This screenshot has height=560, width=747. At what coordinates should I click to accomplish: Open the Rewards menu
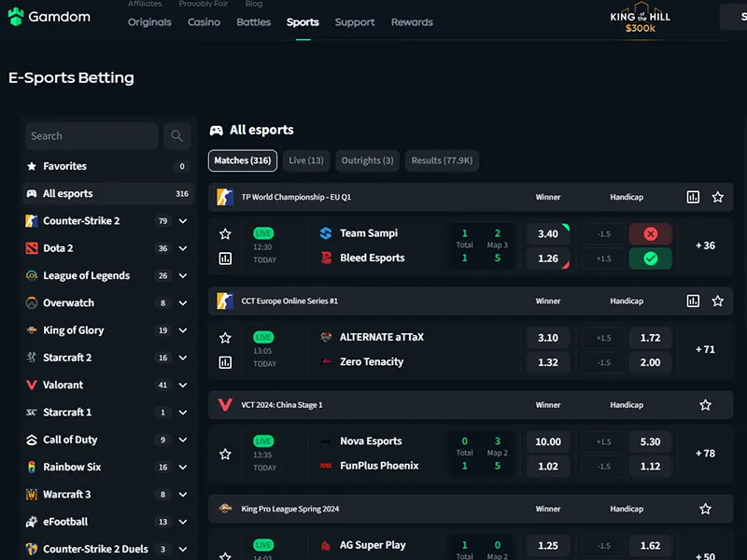[412, 22]
